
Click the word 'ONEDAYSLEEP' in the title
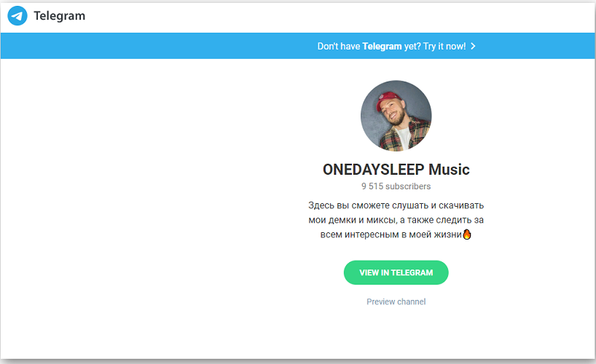pyautogui.click(x=374, y=170)
